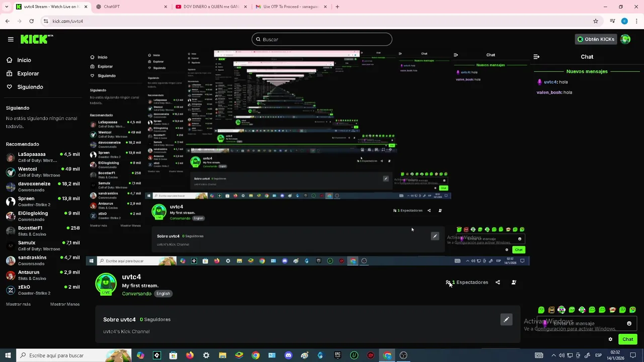Open recommended channel Westcol
Viewport: 644px width, 362px height.
coord(42,172)
